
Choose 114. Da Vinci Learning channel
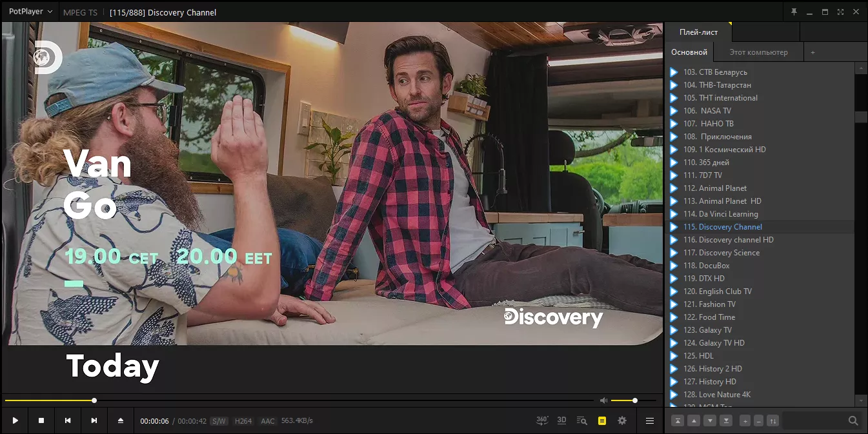tap(760, 214)
